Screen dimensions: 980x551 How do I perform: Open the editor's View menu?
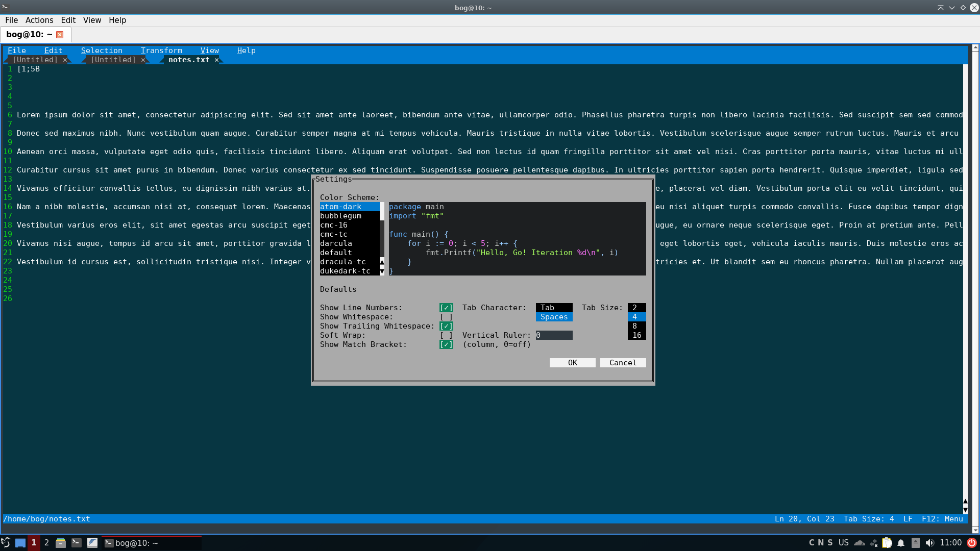coord(210,51)
